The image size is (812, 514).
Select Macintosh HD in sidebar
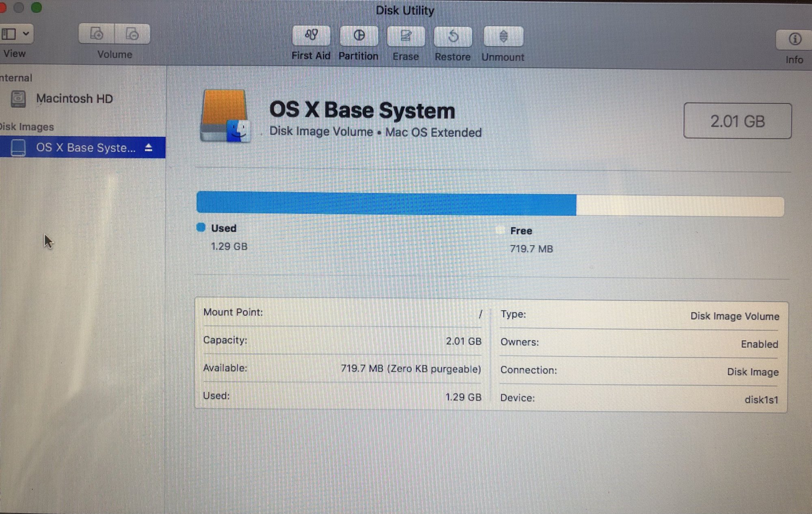tap(74, 99)
